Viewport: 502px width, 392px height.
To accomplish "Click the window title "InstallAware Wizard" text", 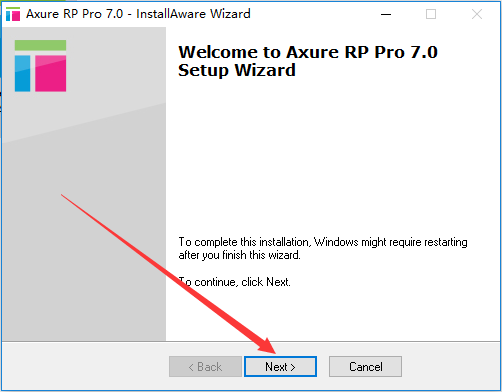I will (193, 14).
